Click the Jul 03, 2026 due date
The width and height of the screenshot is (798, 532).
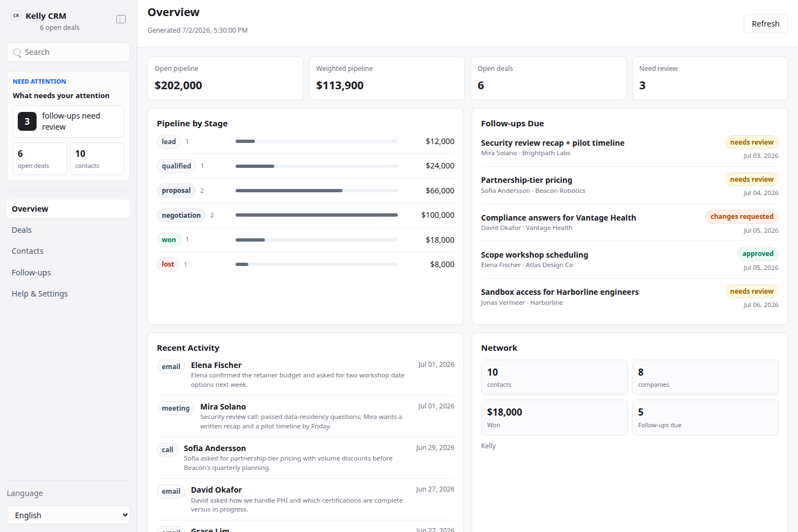pyautogui.click(x=761, y=156)
